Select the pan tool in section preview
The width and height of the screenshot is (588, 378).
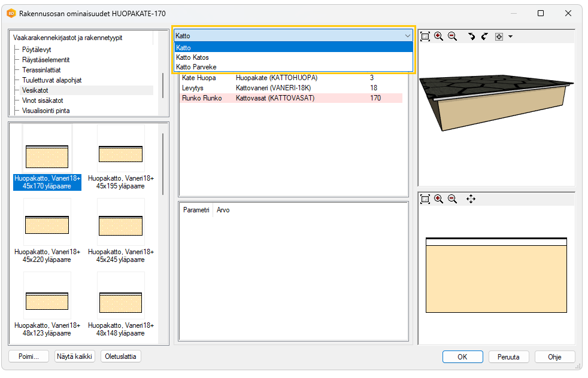click(471, 199)
